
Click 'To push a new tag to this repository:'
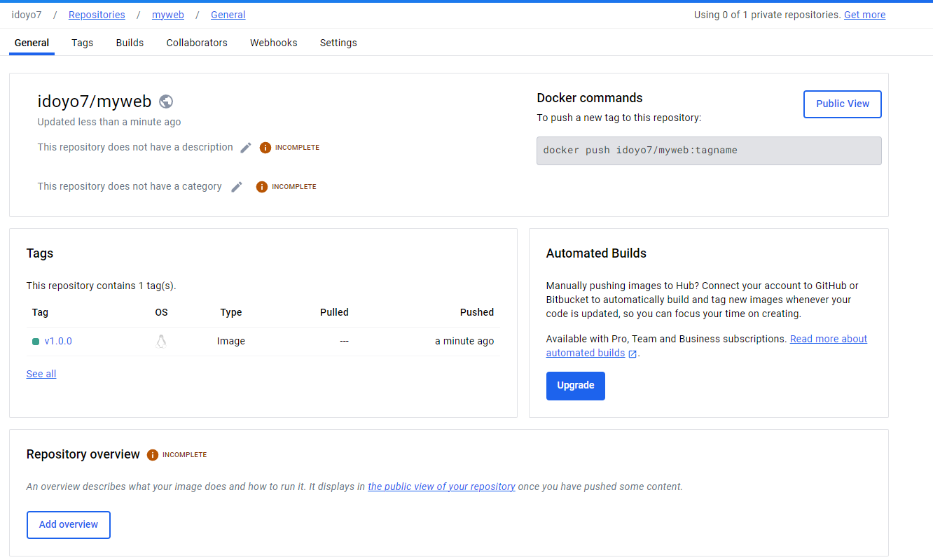tap(619, 118)
